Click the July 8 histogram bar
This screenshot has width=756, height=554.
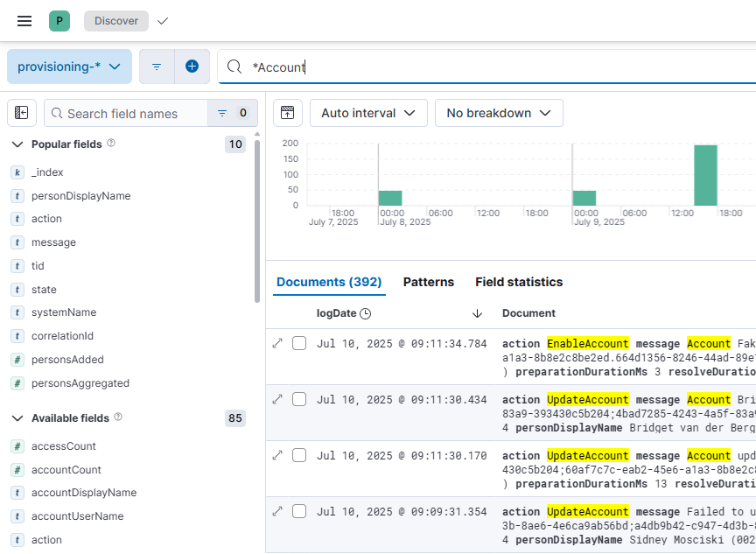(390, 198)
